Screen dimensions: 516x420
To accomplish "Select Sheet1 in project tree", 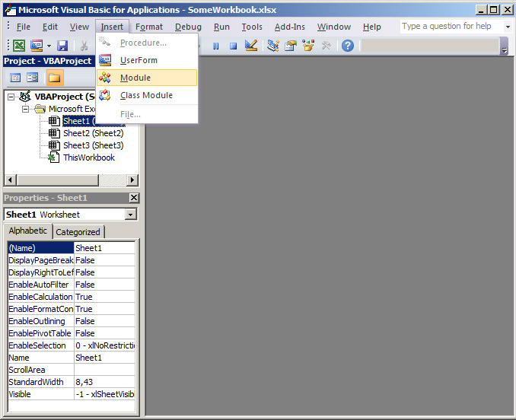I will click(79, 121).
